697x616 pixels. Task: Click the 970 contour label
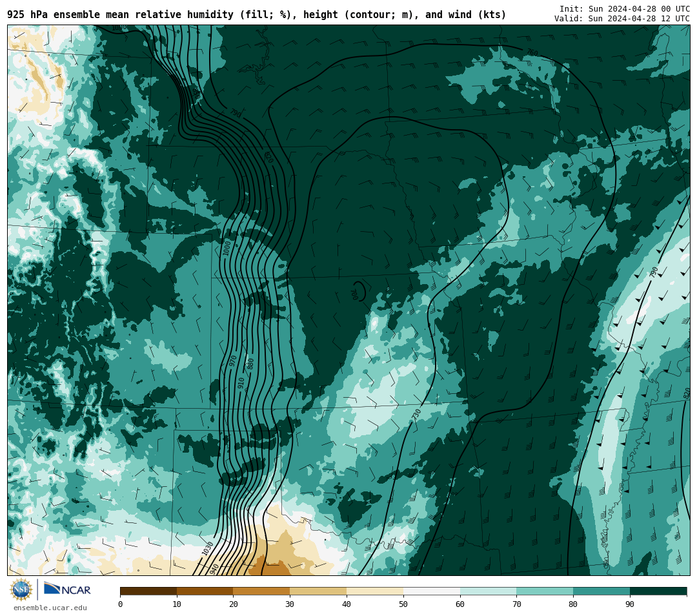coord(232,361)
